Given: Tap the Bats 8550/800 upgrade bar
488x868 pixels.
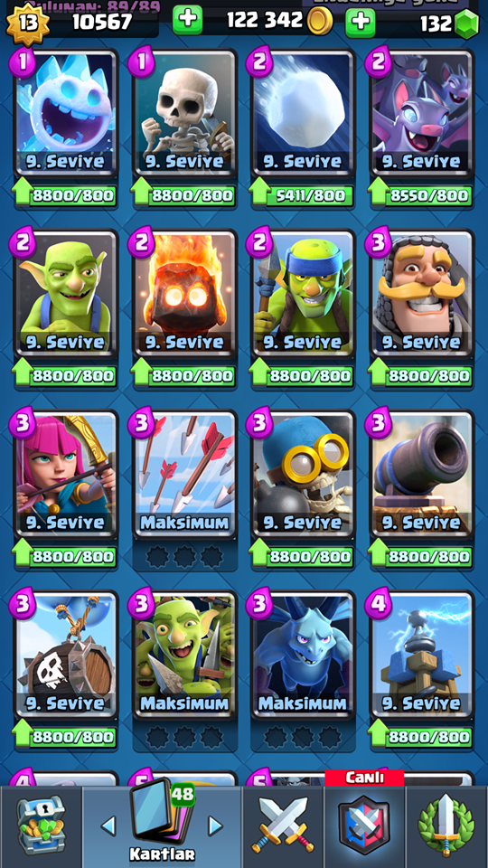Looking at the screenshot, I should (x=421, y=195).
